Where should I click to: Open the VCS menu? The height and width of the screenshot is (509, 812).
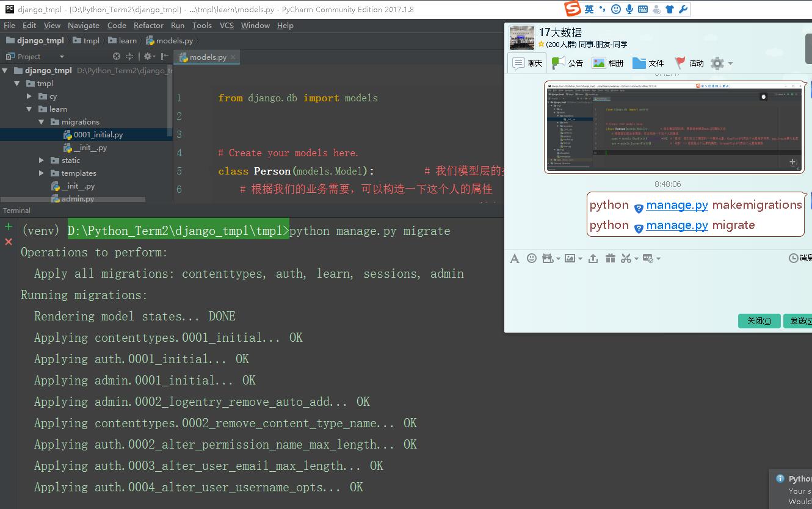click(227, 26)
